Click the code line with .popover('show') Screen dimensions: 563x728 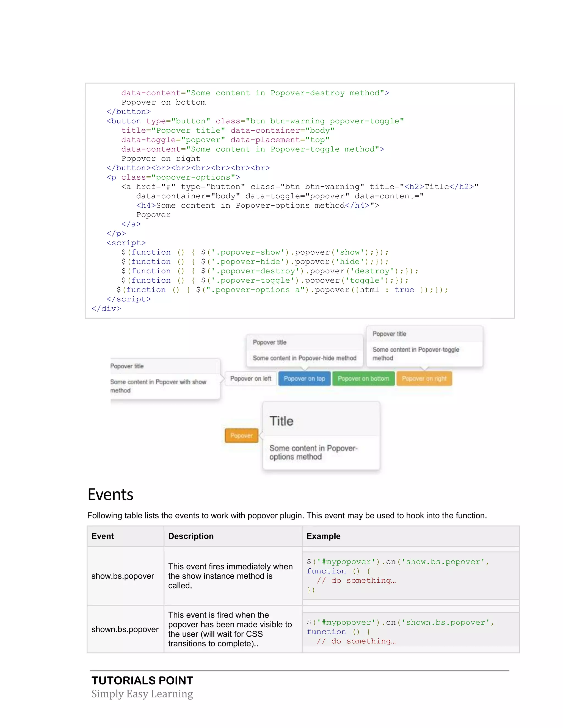point(255,252)
